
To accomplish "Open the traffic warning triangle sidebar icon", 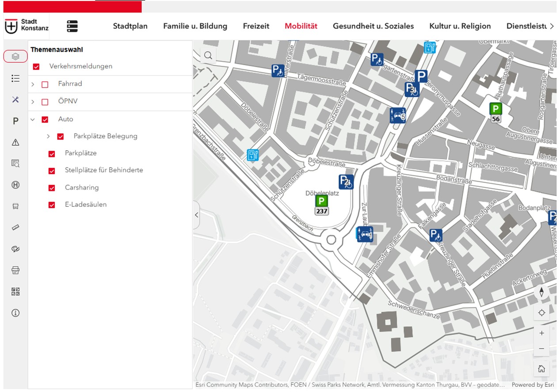I will [x=15, y=142].
